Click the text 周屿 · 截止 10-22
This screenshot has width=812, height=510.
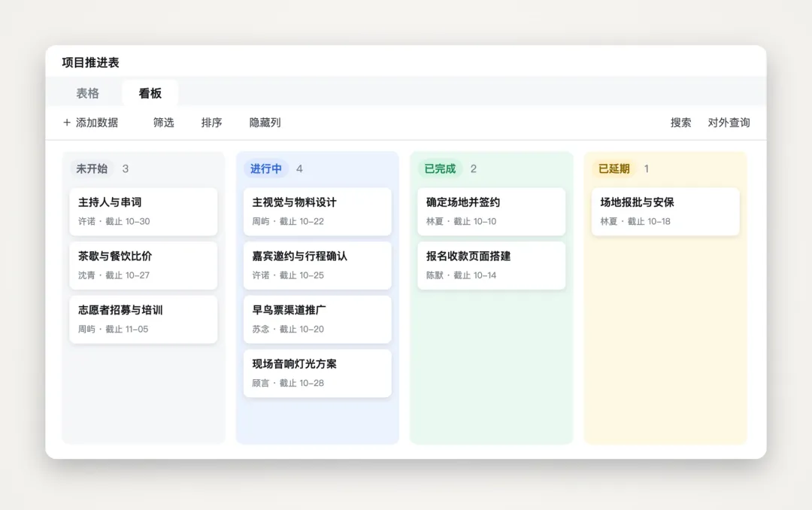(x=288, y=221)
